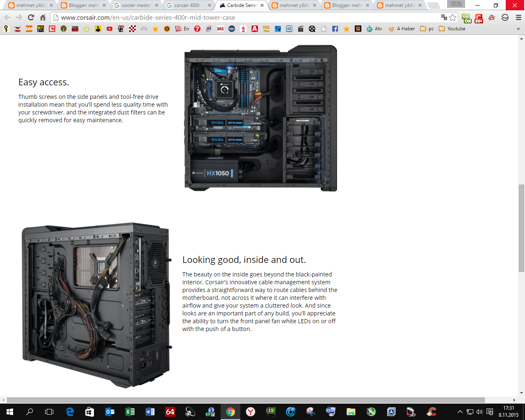Launch Microsoft Edge from taskbar
Image resolution: width=525 pixels, height=420 pixels.
click(70, 412)
